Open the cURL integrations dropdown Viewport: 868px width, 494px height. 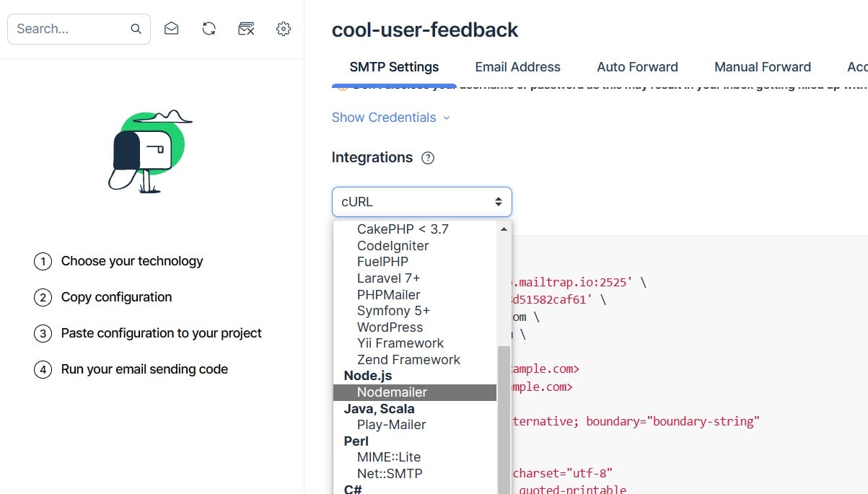[421, 202]
